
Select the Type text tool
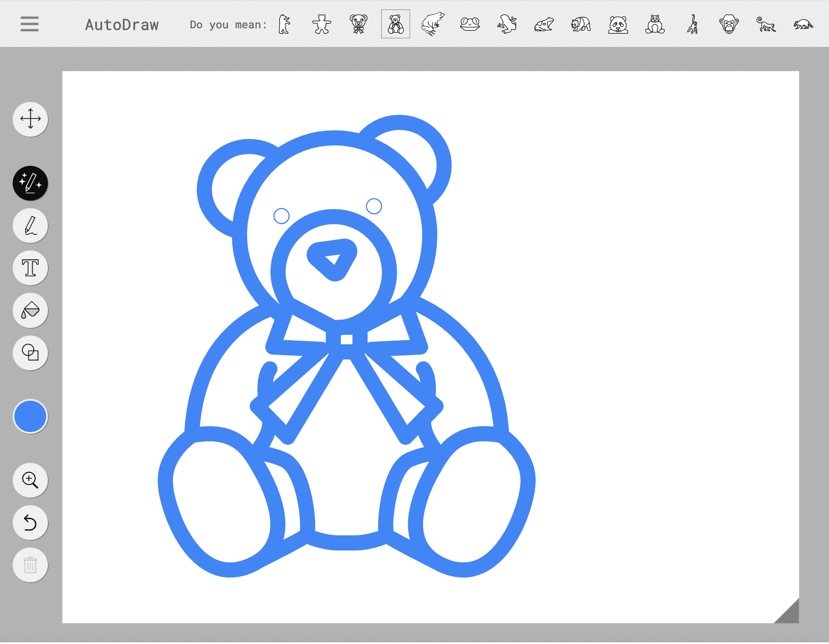coord(30,268)
